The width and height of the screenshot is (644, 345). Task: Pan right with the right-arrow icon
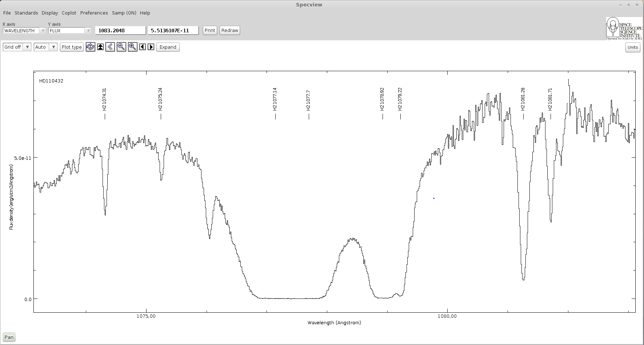pos(151,47)
